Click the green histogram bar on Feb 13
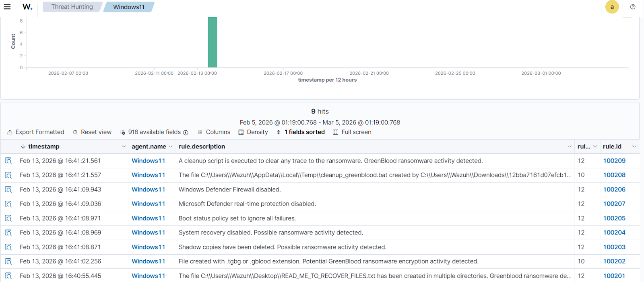This screenshot has width=644, height=282. (x=212, y=42)
